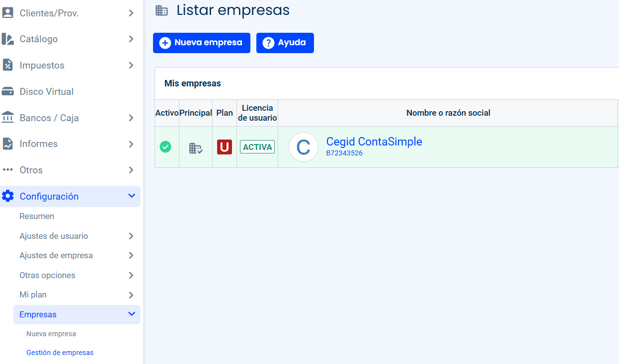Select the Empresas submenu item
The height and width of the screenshot is (364, 619).
click(77, 314)
